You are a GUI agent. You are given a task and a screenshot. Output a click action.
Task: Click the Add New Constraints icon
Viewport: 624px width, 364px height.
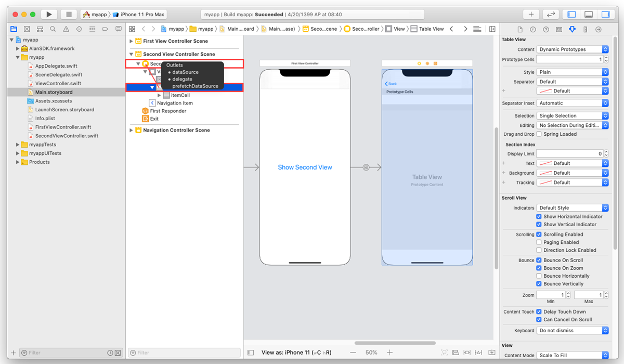(467, 352)
